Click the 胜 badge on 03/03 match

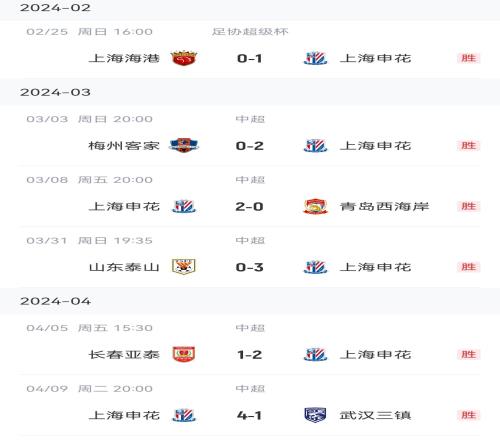pos(468,145)
